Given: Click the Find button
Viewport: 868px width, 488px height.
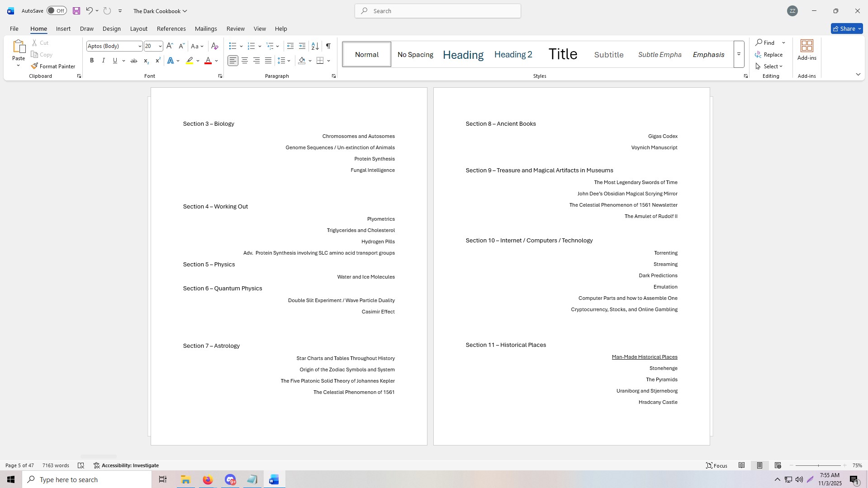Looking at the screenshot, I should point(765,43).
